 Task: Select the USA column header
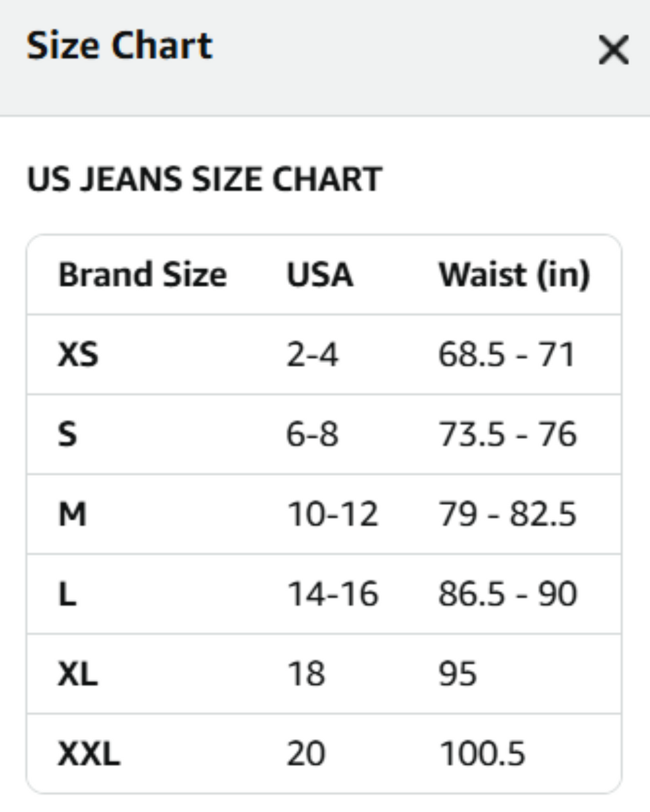tap(319, 275)
